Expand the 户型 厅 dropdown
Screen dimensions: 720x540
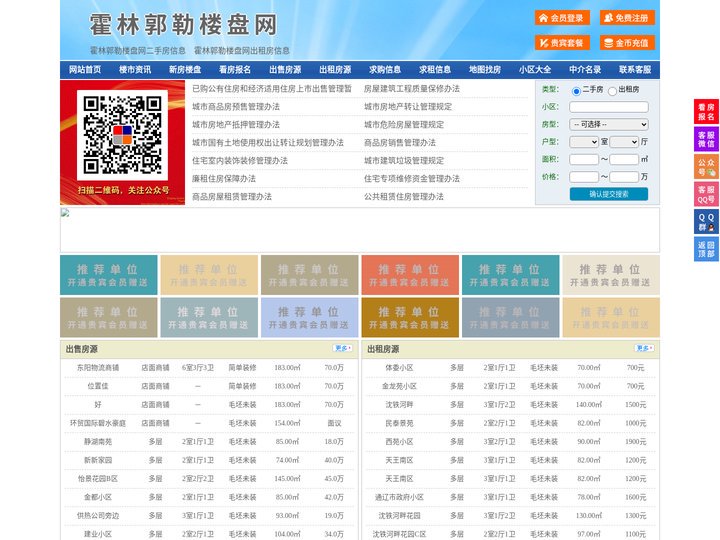(624, 142)
